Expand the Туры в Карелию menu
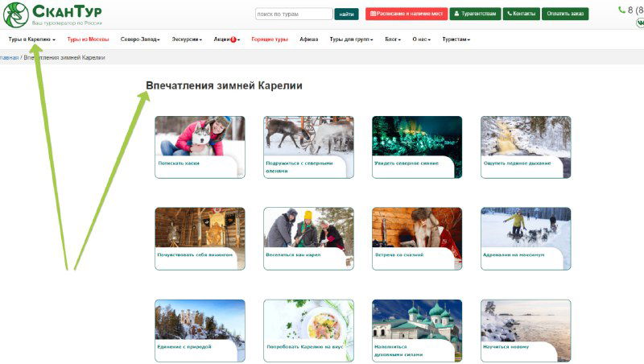The height and width of the screenshot is (364, 644). tap(31, 39)
